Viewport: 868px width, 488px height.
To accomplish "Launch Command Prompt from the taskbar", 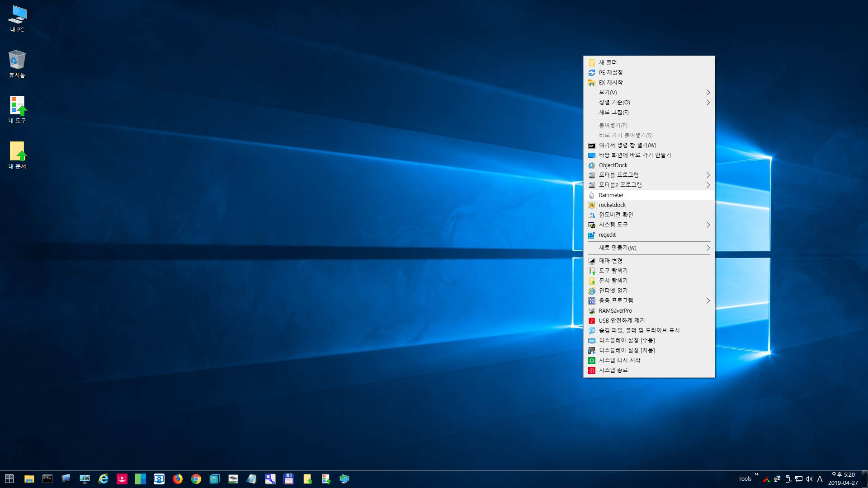I will pyautogui.click(x=47, y=479).
